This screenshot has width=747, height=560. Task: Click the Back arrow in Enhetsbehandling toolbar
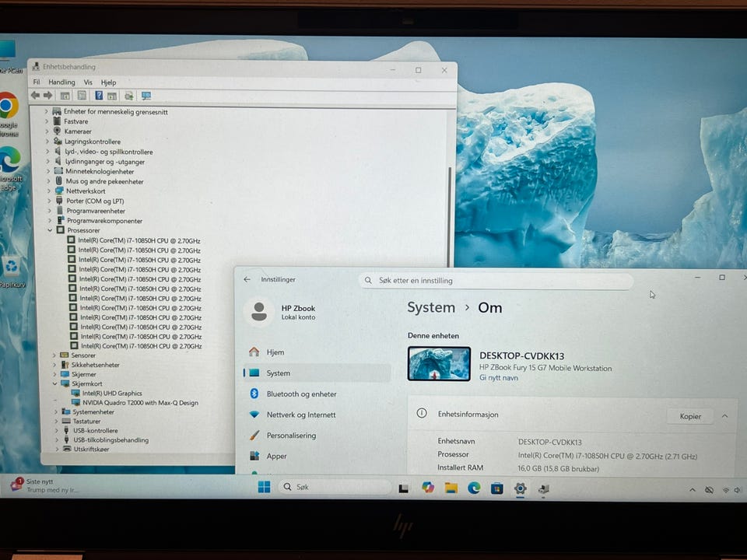tap(35, 96)
